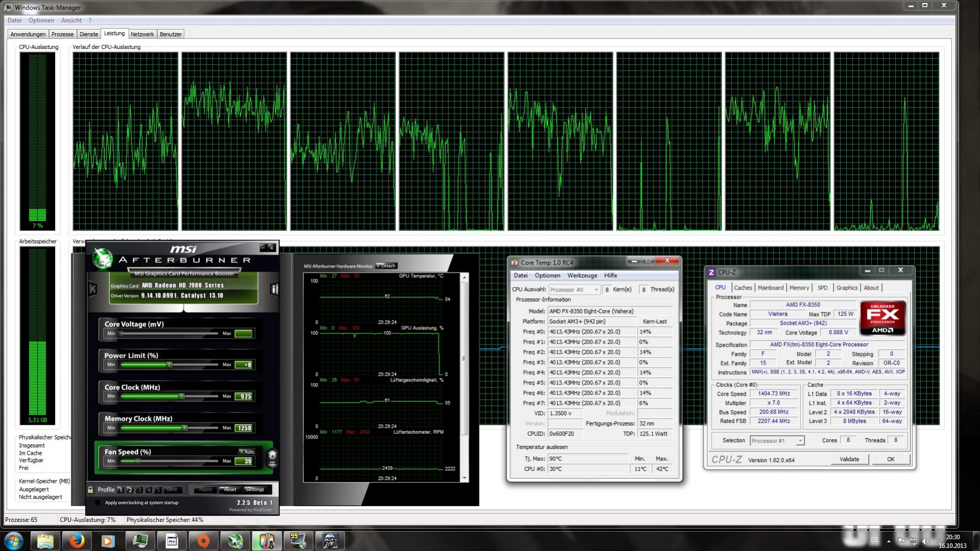Open the document-window taskbar icon beside Origin

pos(172,541)
